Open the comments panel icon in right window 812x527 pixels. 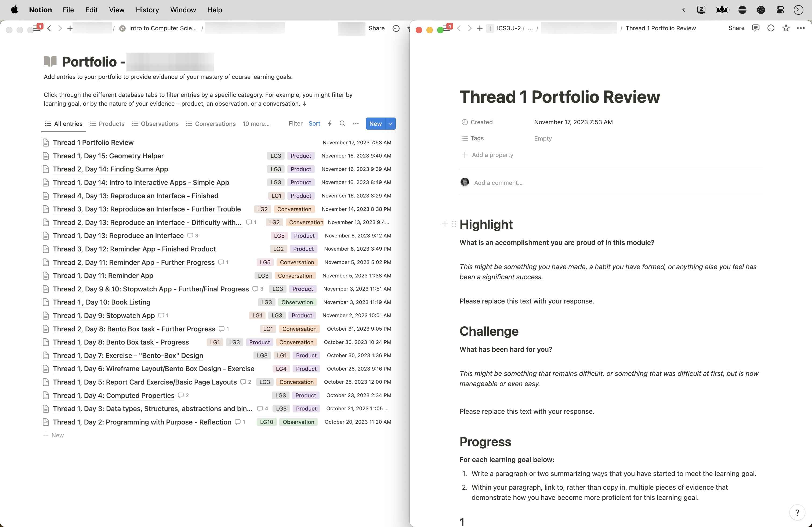click(755, 28)
